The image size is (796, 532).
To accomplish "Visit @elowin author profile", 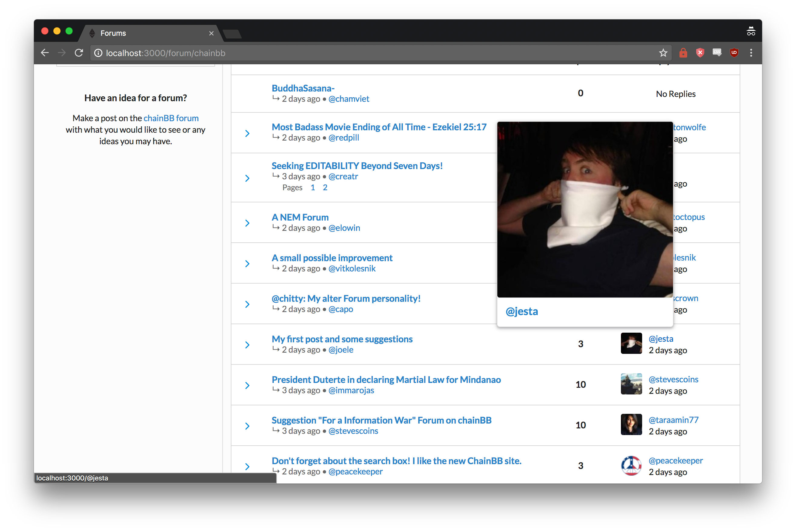I will tap(344, 228).
